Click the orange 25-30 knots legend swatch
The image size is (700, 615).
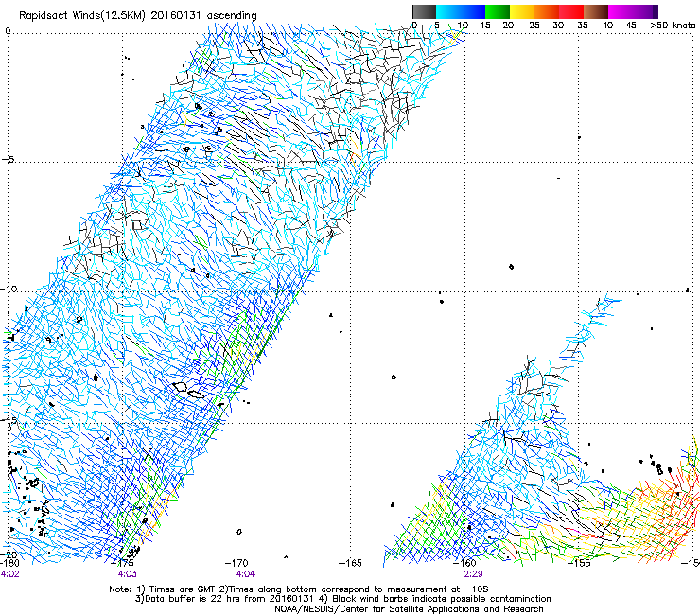point(547,11)
